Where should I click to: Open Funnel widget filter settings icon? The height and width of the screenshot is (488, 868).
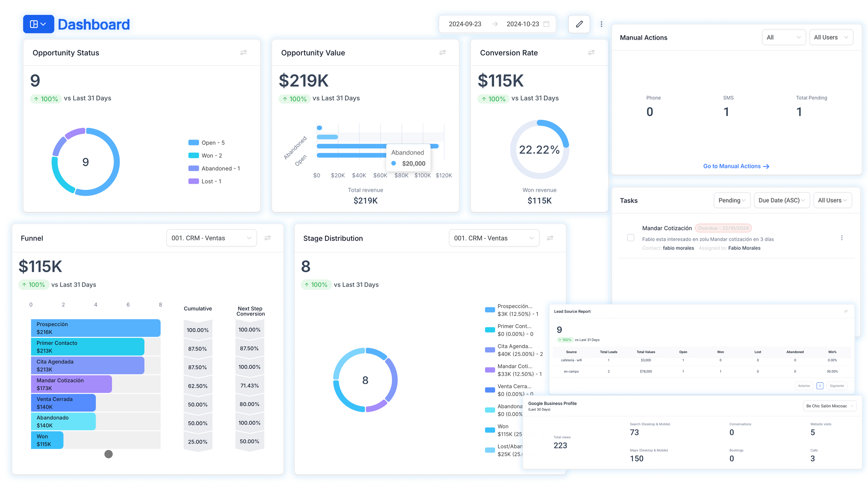pos(268,238)
